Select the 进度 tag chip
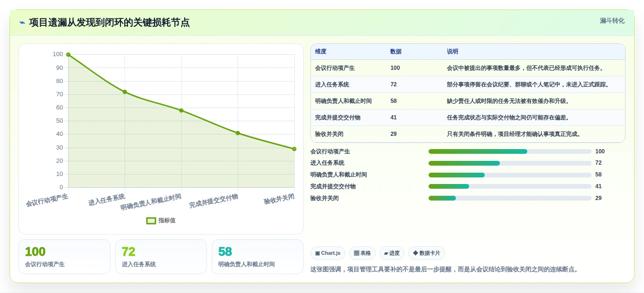644x293 pixels. [392, 253]
